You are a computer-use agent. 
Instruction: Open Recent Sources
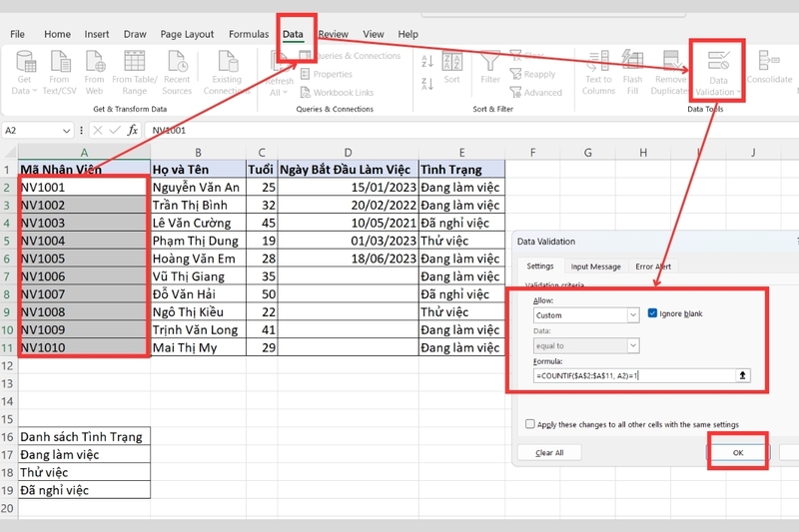(177, 73)
